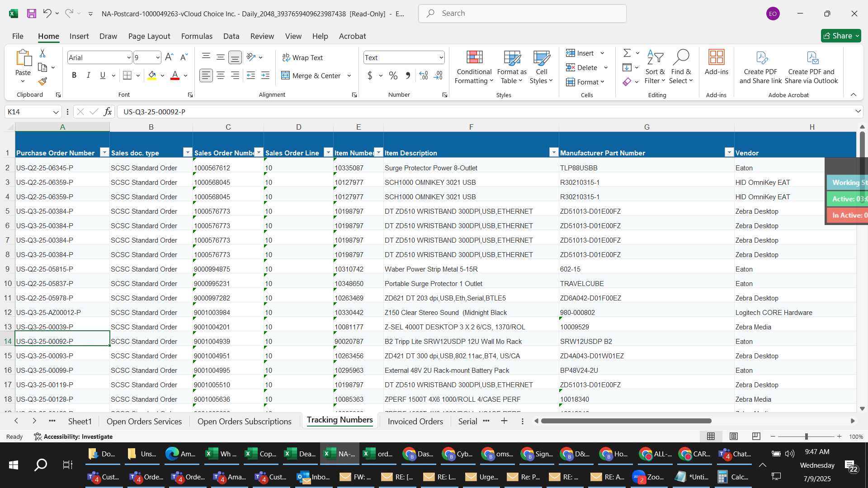Image resolution: width=868 pixels, height=488 pixels.
Task: Copy selection using the Copy icon
Action: click(x=42, y=68)
